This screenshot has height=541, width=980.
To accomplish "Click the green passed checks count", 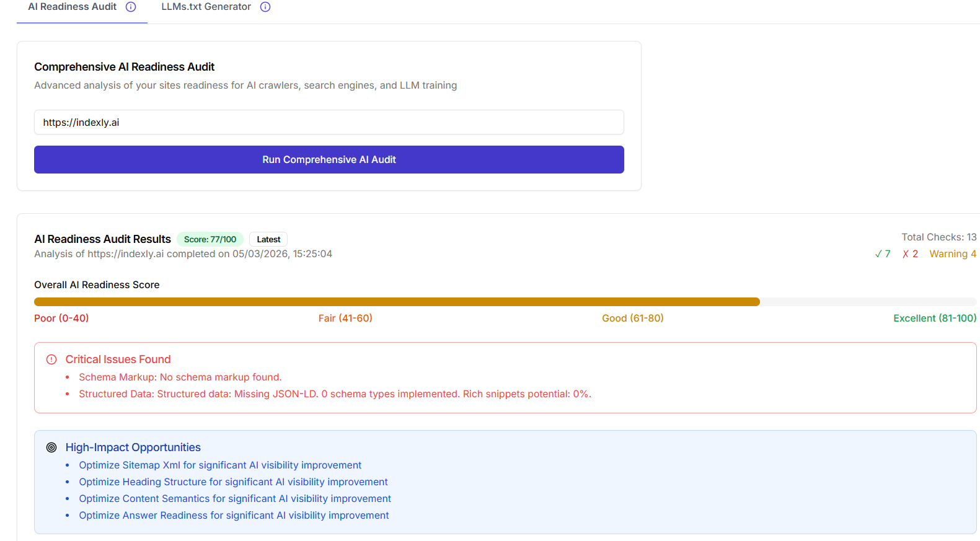I will [883, 254].
